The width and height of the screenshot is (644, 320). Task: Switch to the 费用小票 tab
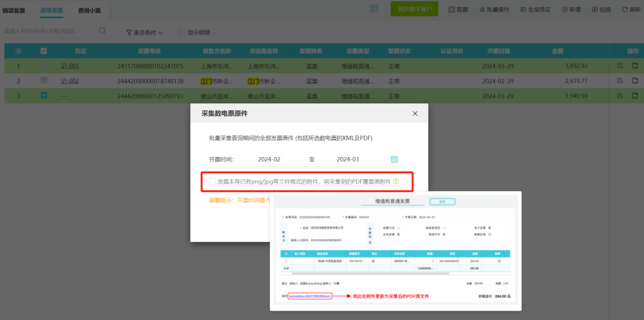pos(89,11)
